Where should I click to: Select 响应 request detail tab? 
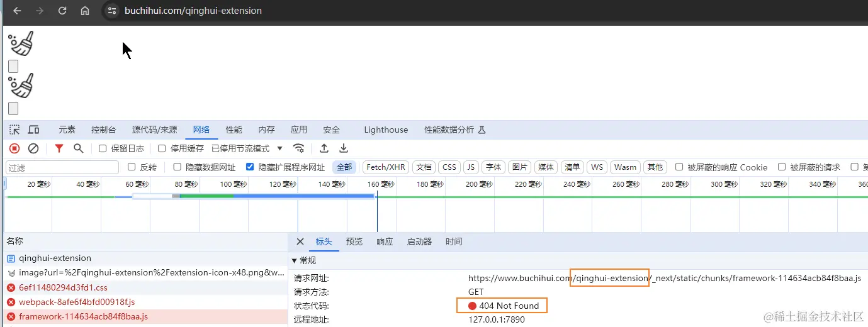click(385, 241)
